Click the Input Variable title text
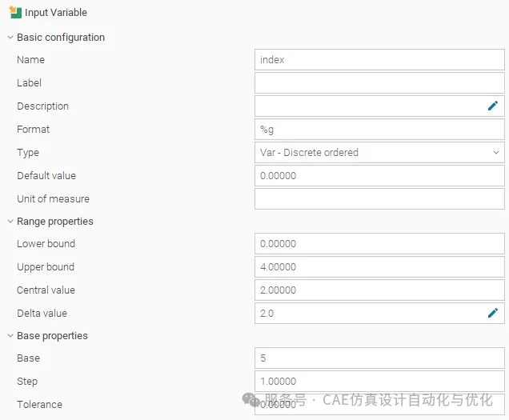 [x=56, y=12]
